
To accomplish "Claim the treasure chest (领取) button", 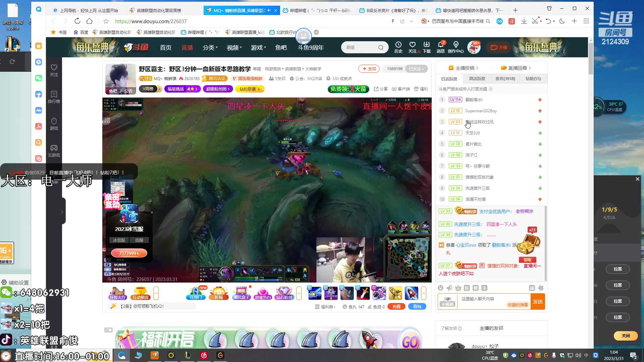I will point(527,260).
